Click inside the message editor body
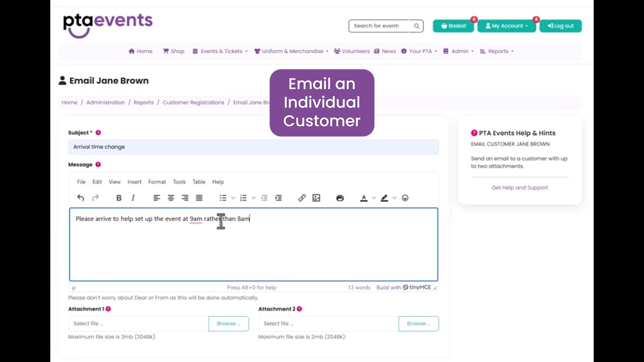Viewport: 644px width, 362px height. click(x=254, y=244)
